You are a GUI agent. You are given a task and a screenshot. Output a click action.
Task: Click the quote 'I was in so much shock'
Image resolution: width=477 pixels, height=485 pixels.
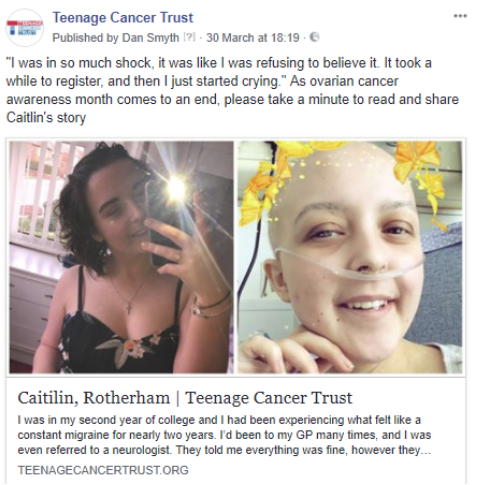click(79, 63)
